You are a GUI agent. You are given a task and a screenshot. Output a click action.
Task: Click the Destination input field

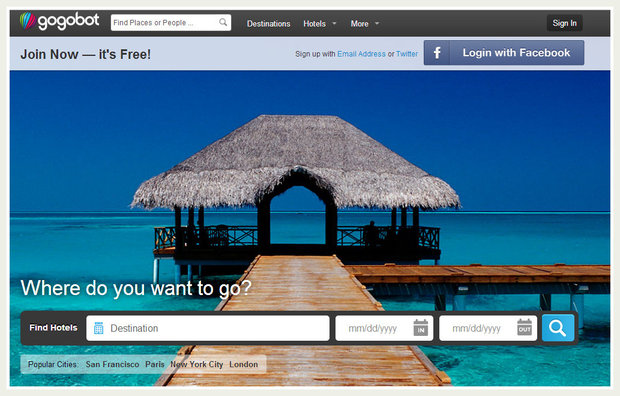point(208,328)
